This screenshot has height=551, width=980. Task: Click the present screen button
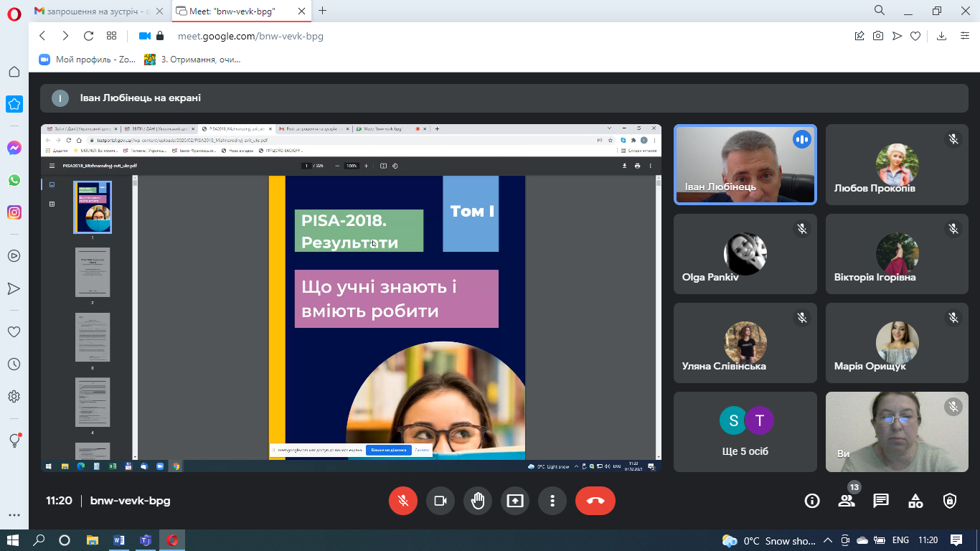[515, 501]
